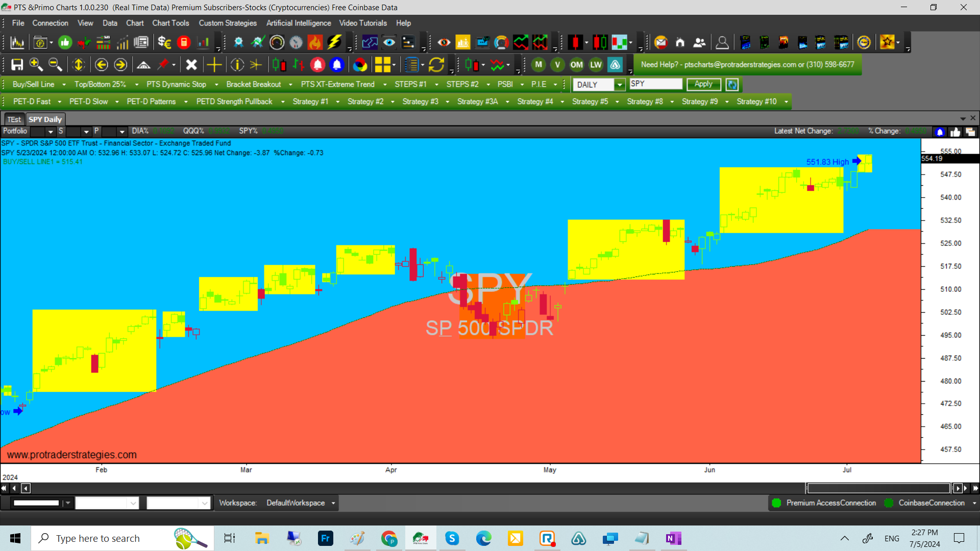Image resolution: width=980 pixels, height=551 pixels.
Task: Toggle the OM round button
Action: click(577, 65)
